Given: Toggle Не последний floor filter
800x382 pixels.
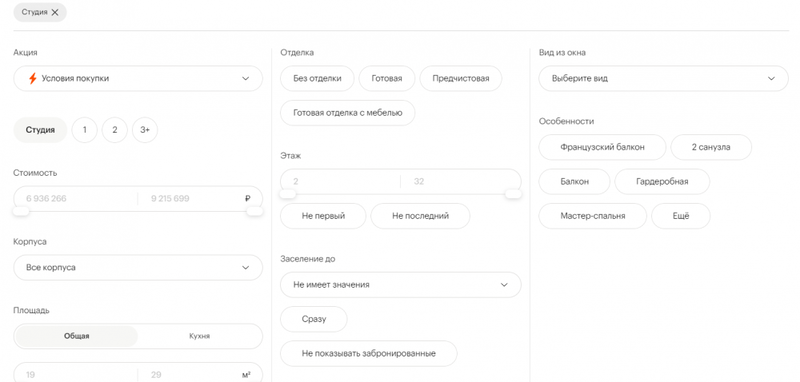Looking at the screenshot, I should (420, 216).
